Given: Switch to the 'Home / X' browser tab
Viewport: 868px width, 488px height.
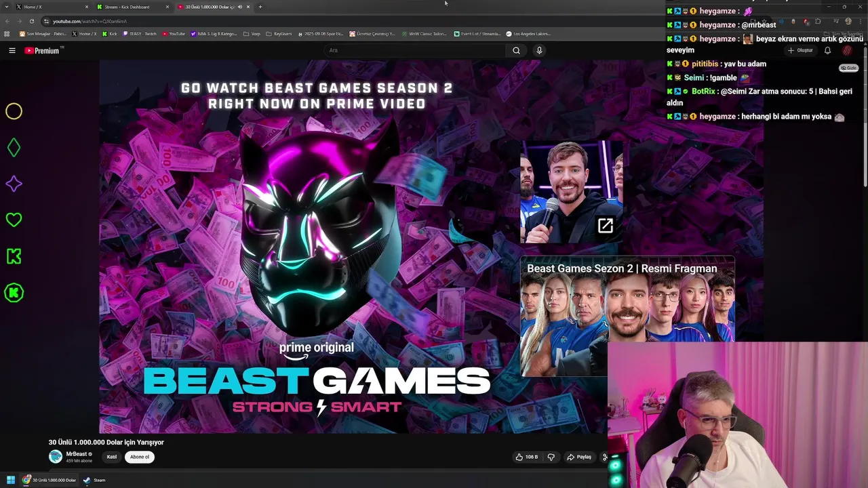Looking at the screenshot, I should point(51,7).
